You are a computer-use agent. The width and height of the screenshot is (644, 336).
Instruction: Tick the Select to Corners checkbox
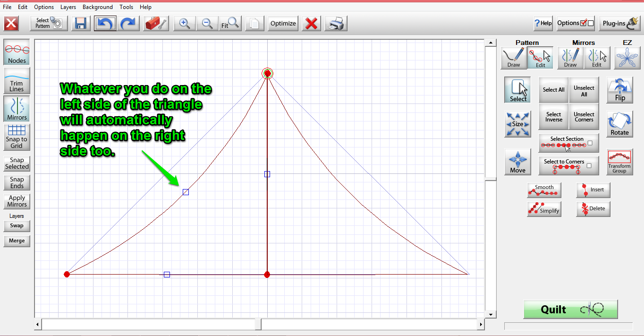point(590,165)
